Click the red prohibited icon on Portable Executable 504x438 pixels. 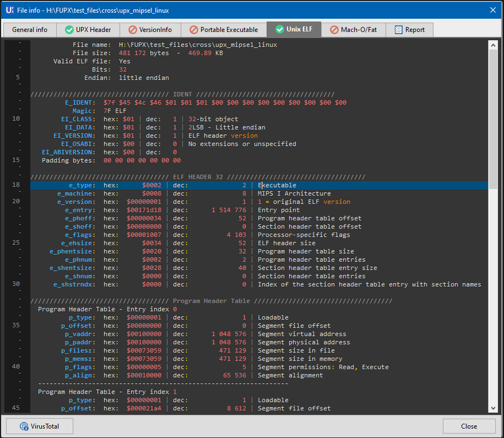[x=193, y=30]
